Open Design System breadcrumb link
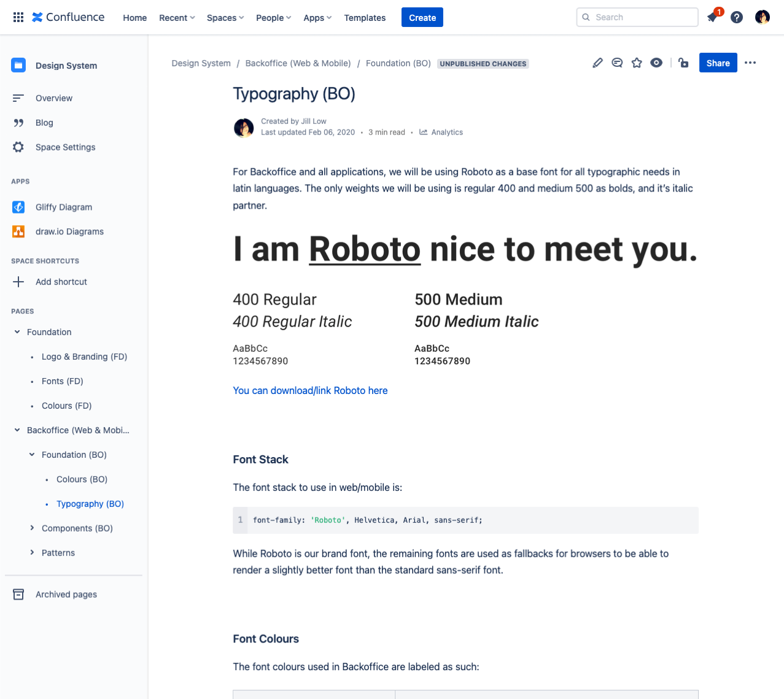The height and width of the screenshot is (699, 784). point(201,63)
